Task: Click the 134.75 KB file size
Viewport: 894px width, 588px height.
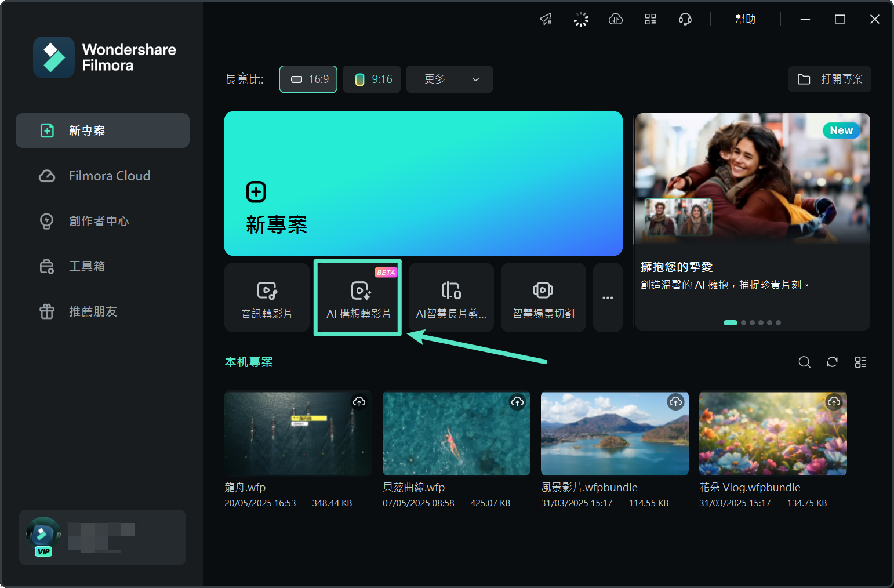Action: point(807,503)
